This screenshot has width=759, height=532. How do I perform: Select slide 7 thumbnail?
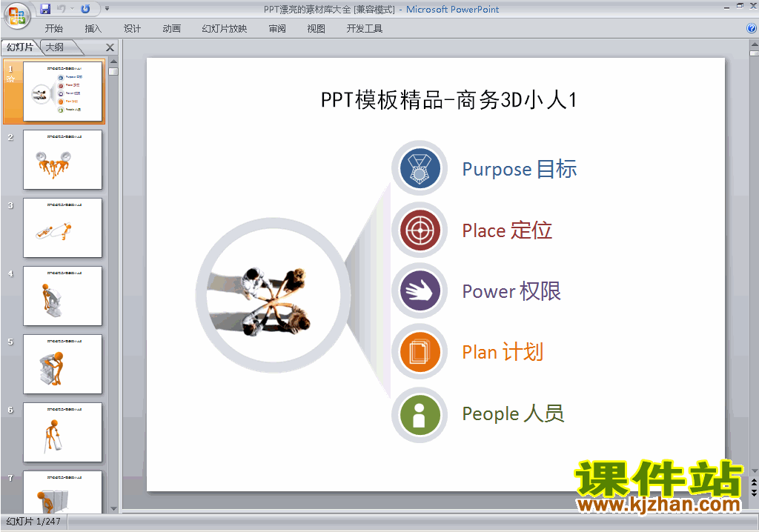63,492
